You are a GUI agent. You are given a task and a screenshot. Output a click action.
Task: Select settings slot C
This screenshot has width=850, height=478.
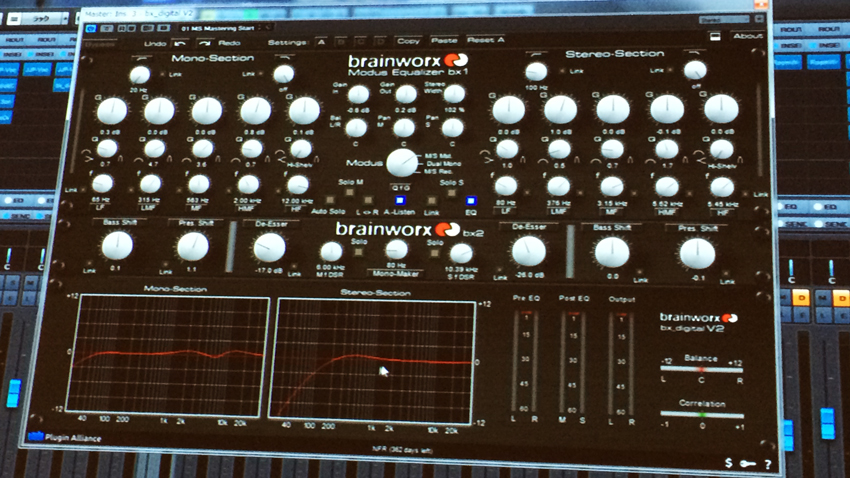(361, 42)
